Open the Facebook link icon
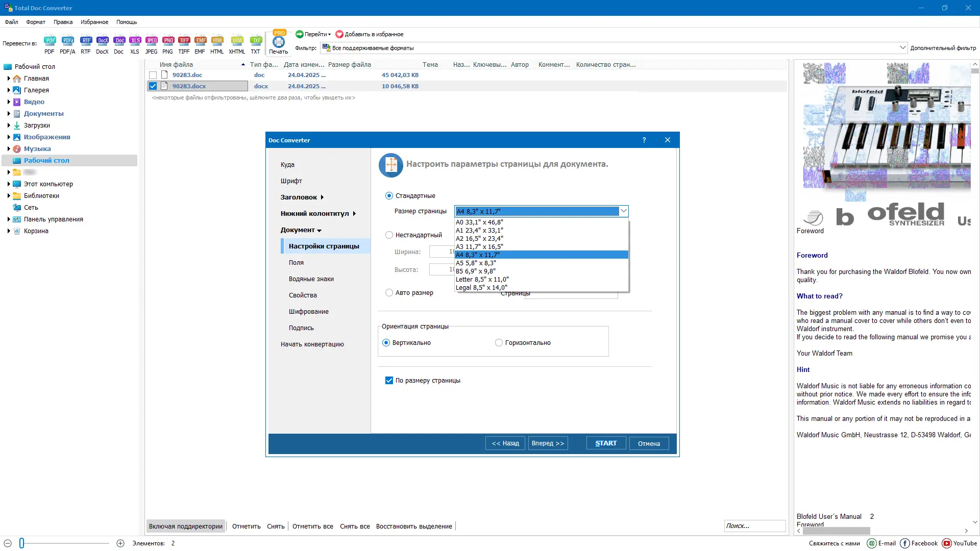 pyautogui.click(x=905, y=543)
